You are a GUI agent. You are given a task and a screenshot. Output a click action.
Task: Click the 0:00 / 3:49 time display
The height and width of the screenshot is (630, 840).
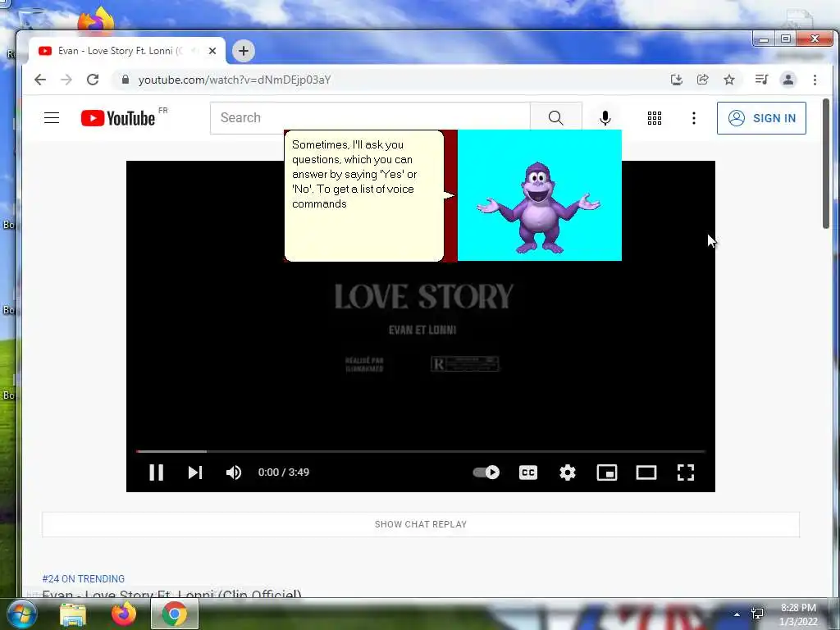[283, 472]
